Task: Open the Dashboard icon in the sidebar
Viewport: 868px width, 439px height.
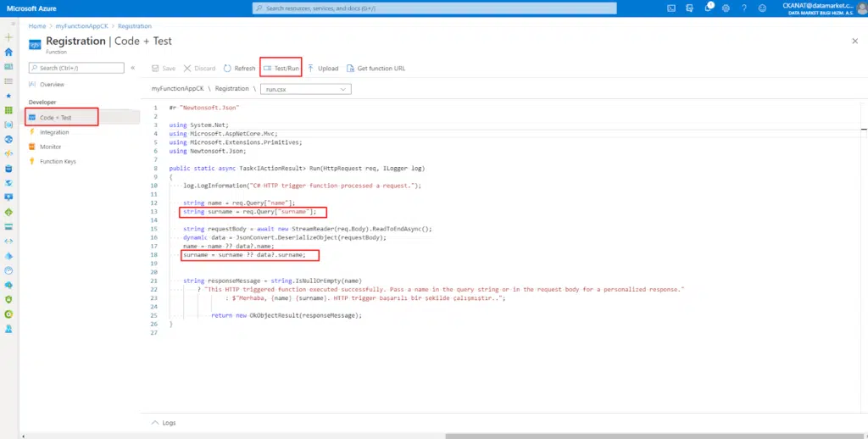Action: point(8,66)
